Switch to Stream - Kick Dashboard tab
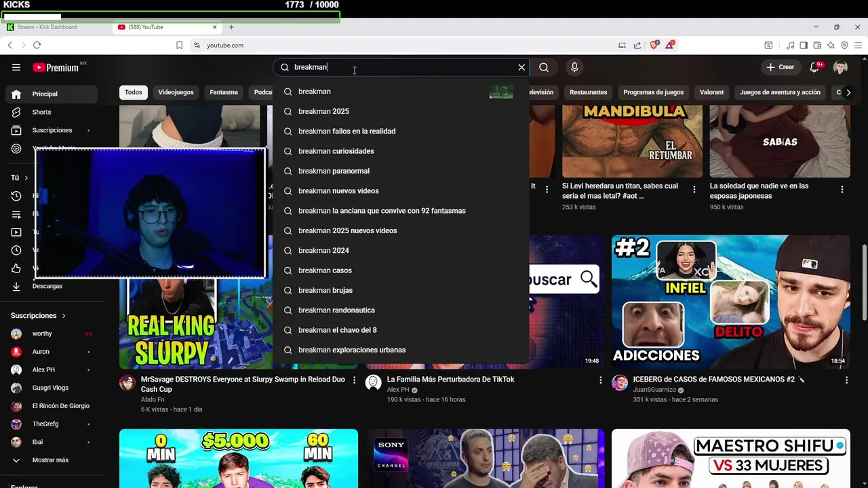Screen dimensions: 868x488 pos(57,27)
